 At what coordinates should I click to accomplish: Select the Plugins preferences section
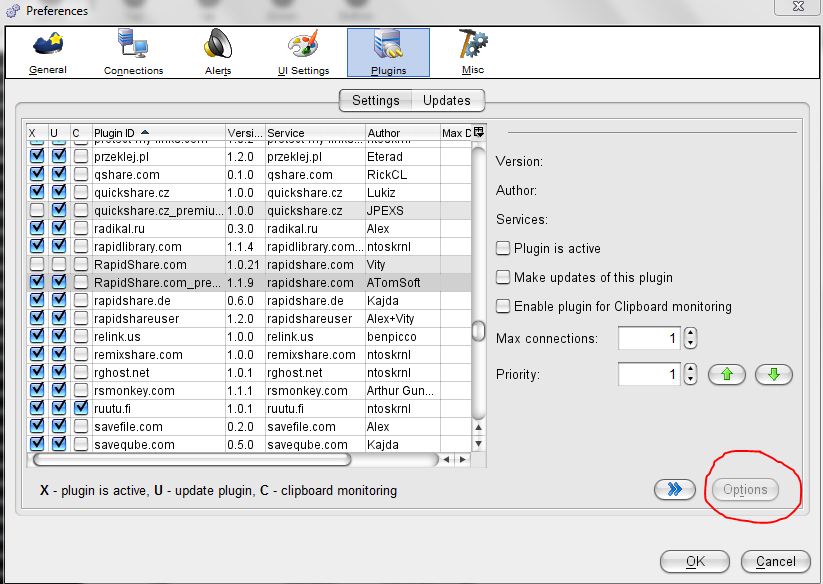point(388,52)
